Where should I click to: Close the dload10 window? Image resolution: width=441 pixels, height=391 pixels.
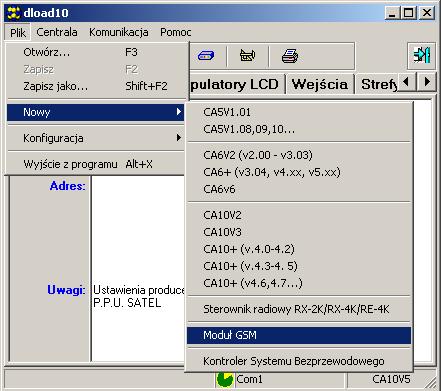[427, 13]
